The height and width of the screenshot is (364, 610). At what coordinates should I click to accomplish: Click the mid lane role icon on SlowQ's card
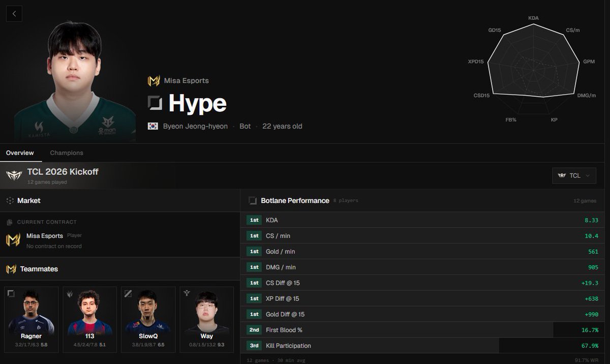(128, 293)
